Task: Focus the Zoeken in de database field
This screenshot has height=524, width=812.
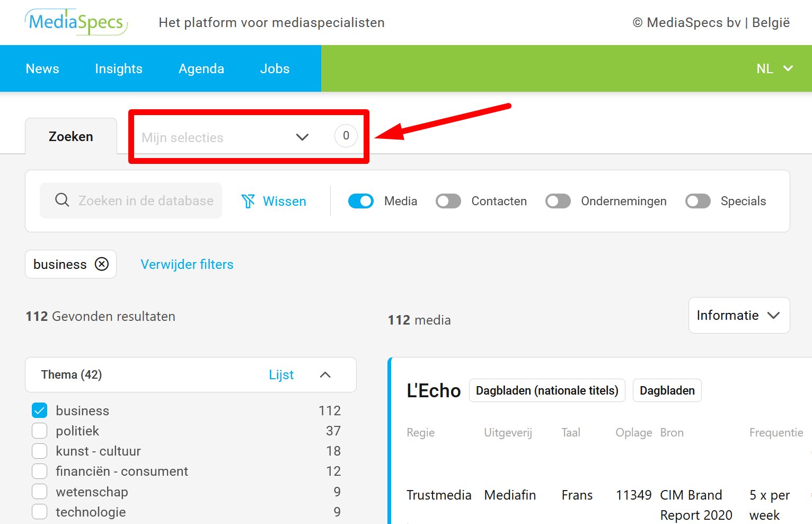Action: [x=146, y=200]
